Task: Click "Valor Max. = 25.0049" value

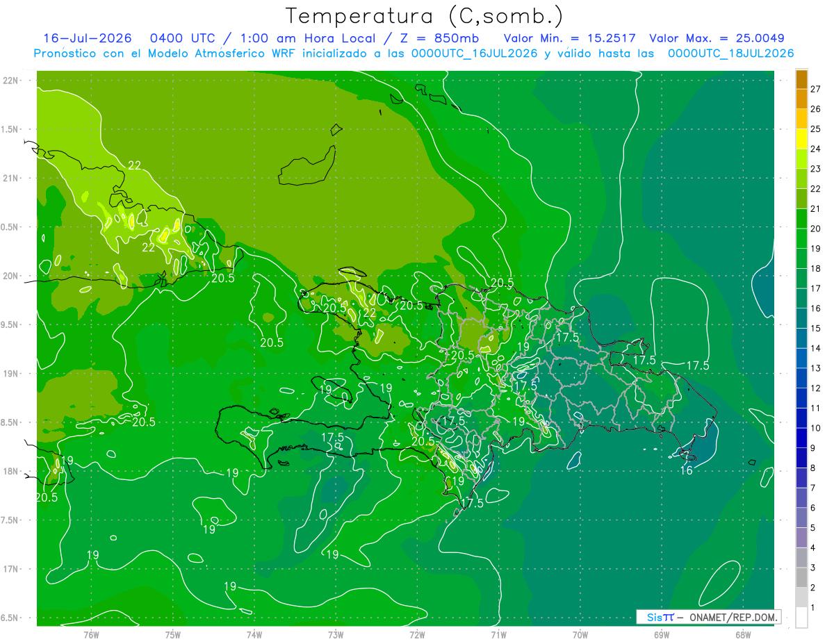Action: coord(717,38)
